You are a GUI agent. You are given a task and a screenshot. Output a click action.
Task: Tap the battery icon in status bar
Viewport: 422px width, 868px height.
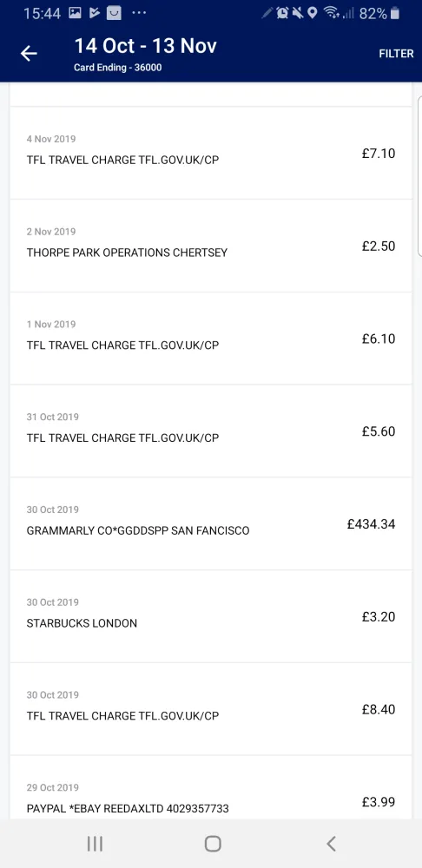(x=395, y=13)
